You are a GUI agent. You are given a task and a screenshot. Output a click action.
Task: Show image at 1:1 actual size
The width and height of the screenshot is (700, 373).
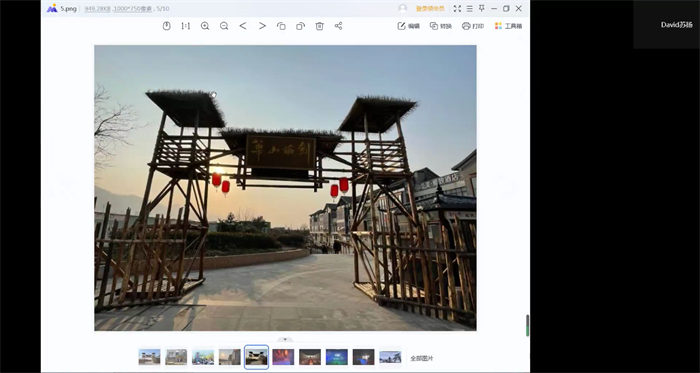186,26
